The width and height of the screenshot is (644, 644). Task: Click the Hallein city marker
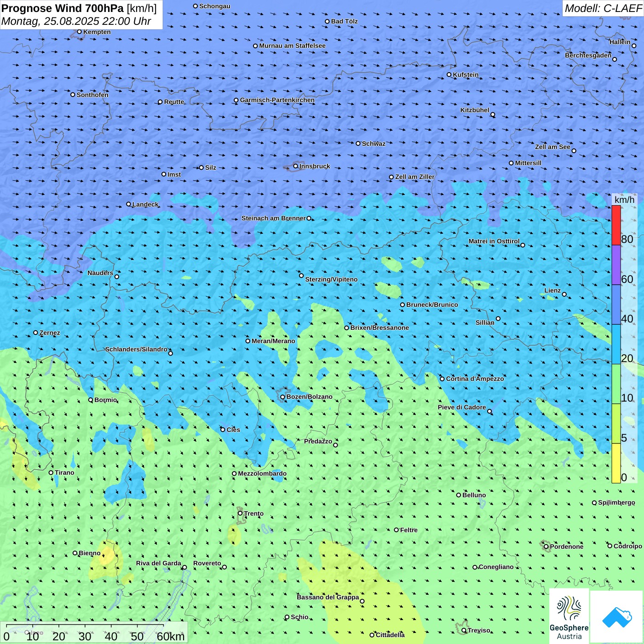(634, 46)
